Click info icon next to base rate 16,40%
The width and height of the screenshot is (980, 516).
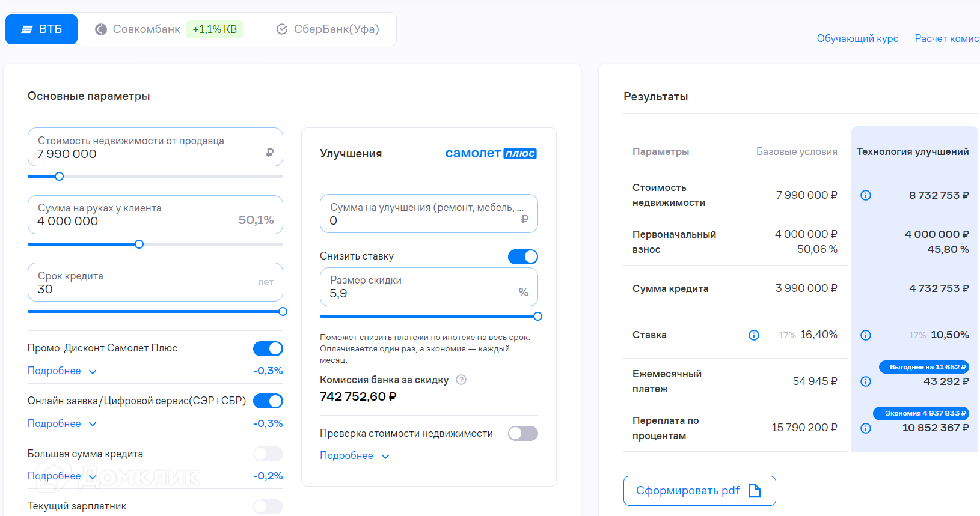(x=753, y=335)
